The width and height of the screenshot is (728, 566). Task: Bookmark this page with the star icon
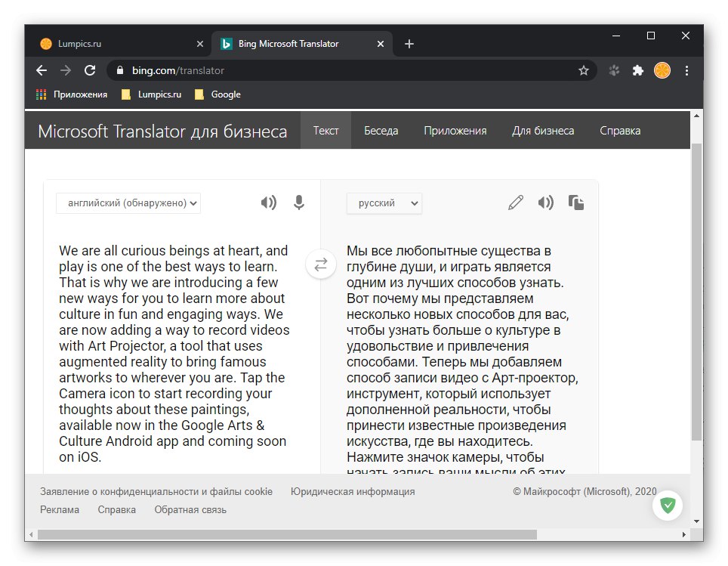tap(584, 70)
